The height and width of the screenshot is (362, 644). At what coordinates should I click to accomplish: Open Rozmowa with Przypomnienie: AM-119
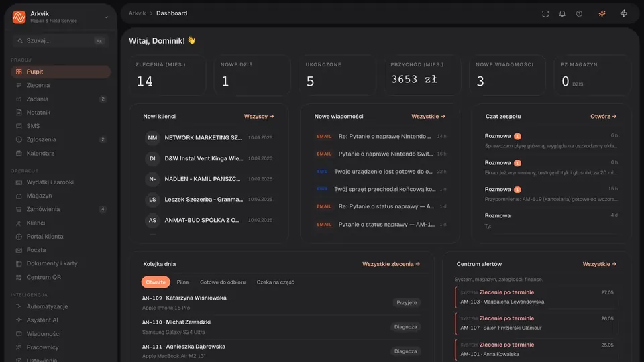click(x=551, y=194)
